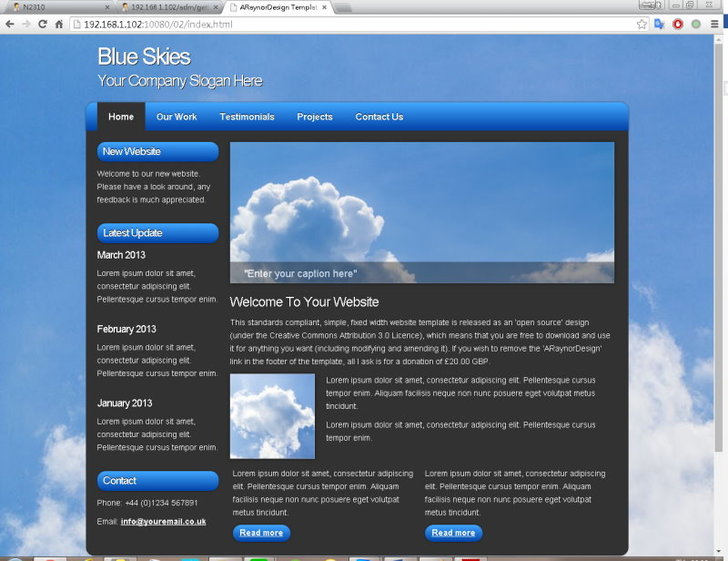Viewport: 728px width, 561px height.
Task: Open the Chrome hamburger menu
Action: [x=715, y=24]
